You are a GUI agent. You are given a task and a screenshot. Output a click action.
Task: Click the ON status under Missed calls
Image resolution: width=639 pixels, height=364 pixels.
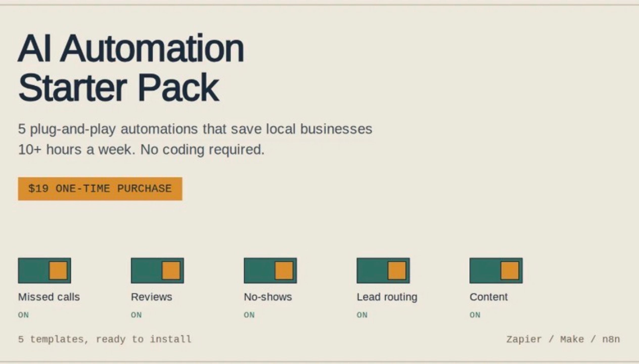[x=24, y=315]
